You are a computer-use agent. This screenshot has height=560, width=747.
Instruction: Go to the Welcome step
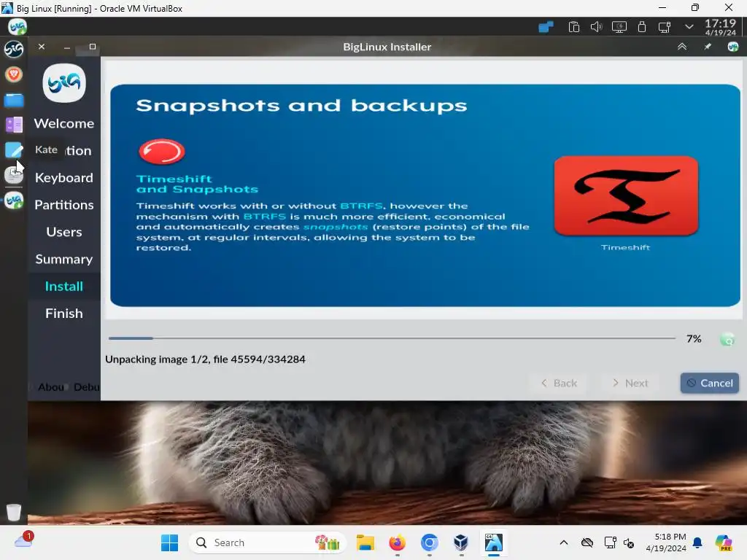(x=64, y=123)
